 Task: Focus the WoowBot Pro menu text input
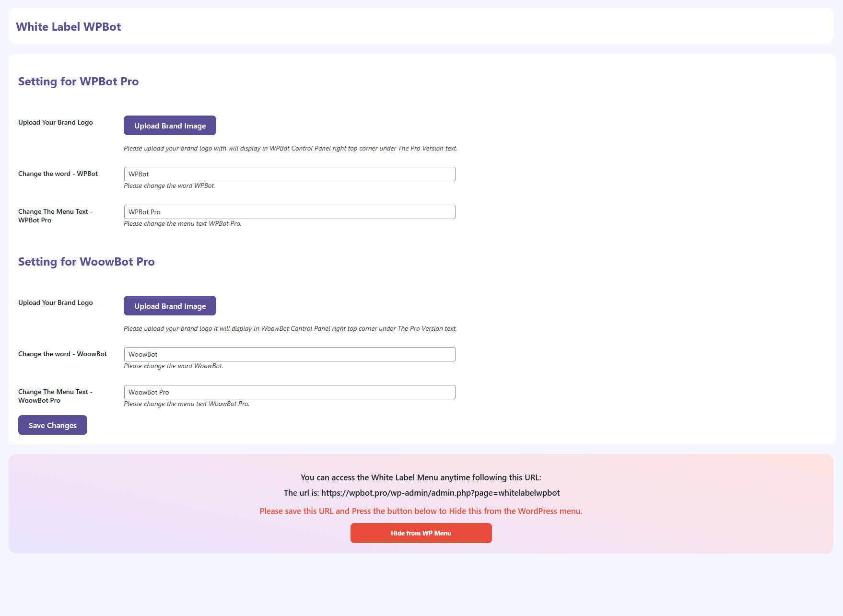(x=290, y=392)
